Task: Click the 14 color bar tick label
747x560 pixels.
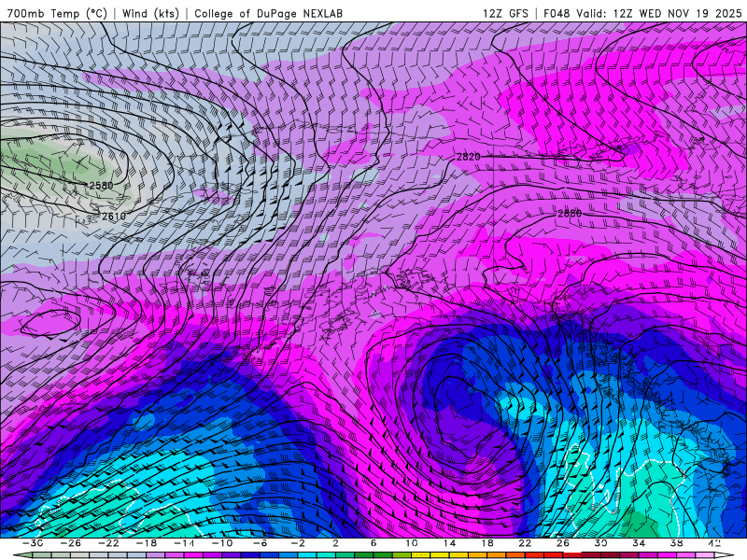Action: 449,543
